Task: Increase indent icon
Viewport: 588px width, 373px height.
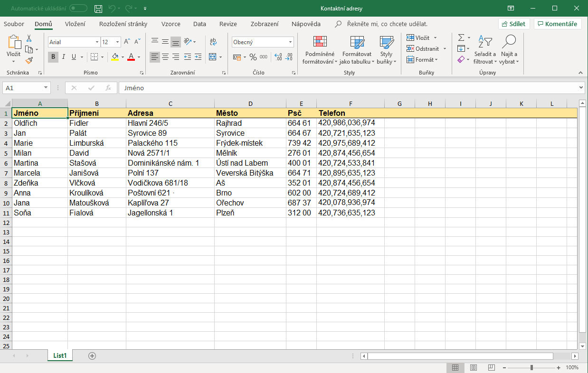Action: coord(198,57)
